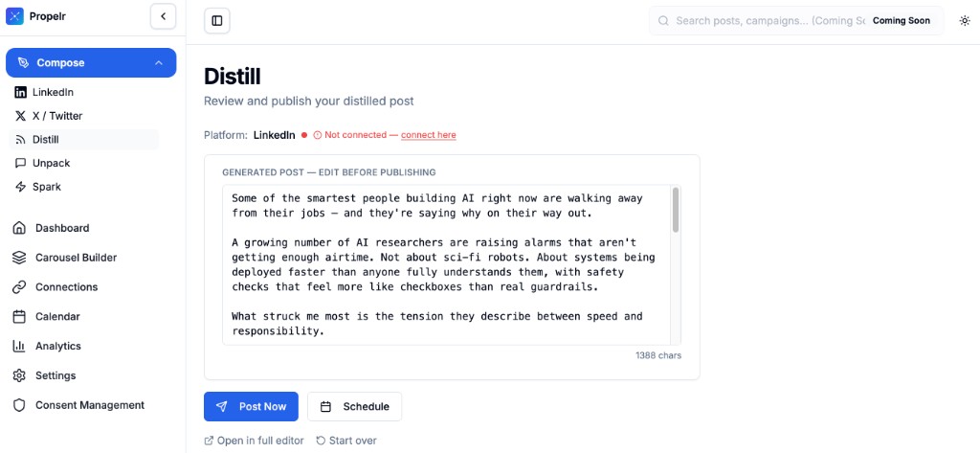The image size is (980, 453).
Task: Open the Carousel Builder layers icon
Action: [18, 258]
